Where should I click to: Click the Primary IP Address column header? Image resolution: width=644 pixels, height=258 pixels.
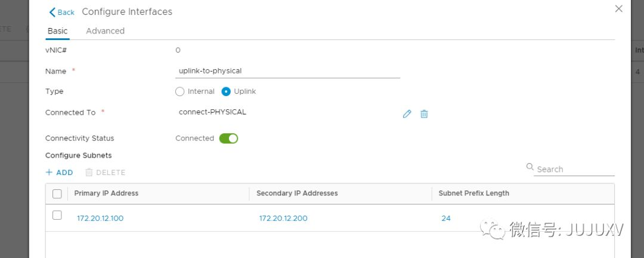(106, 193)
